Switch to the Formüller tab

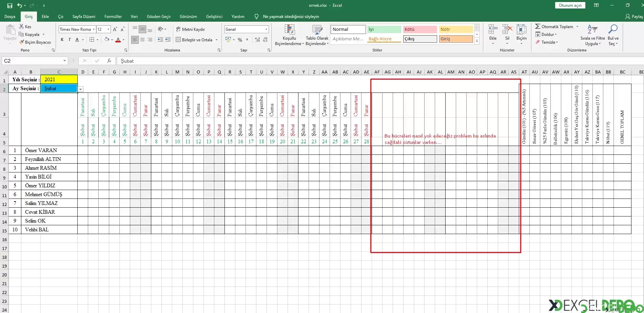(113, 16)
